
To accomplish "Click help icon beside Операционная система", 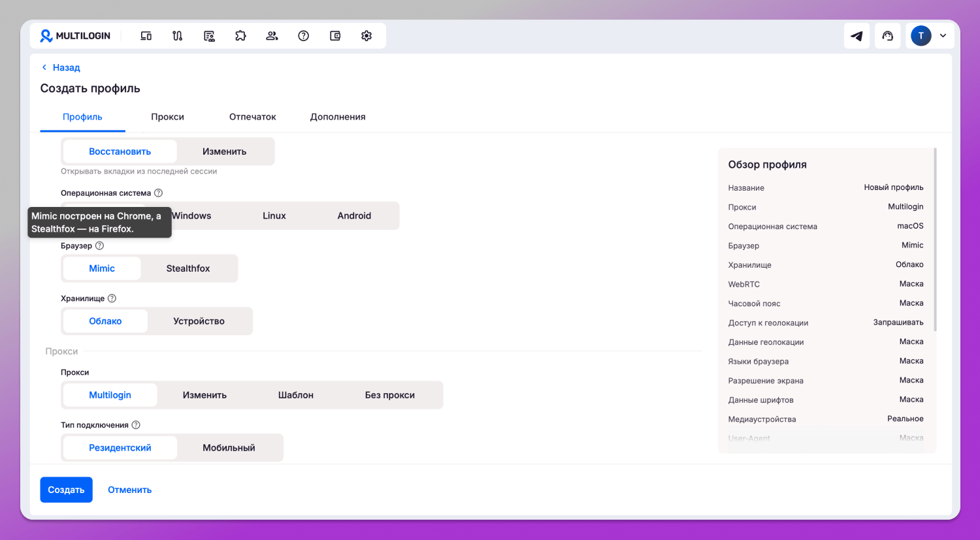I will (x=158, y=193).
